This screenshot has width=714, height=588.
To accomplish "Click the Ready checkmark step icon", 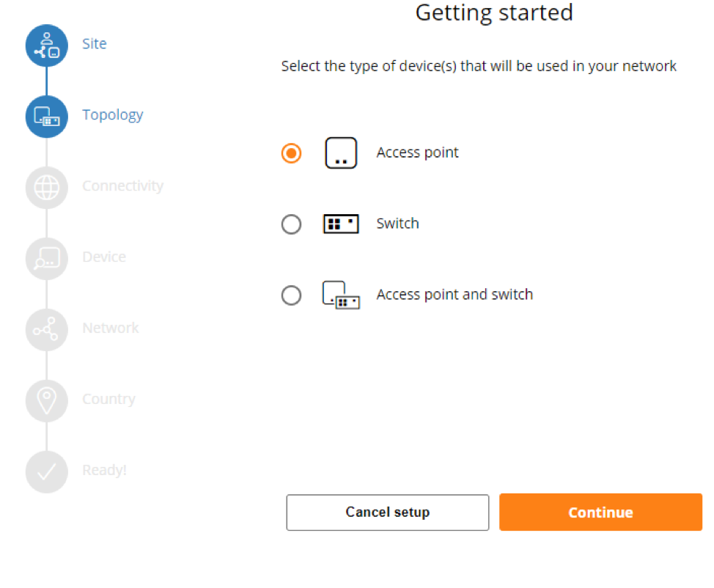I will 47,471.
